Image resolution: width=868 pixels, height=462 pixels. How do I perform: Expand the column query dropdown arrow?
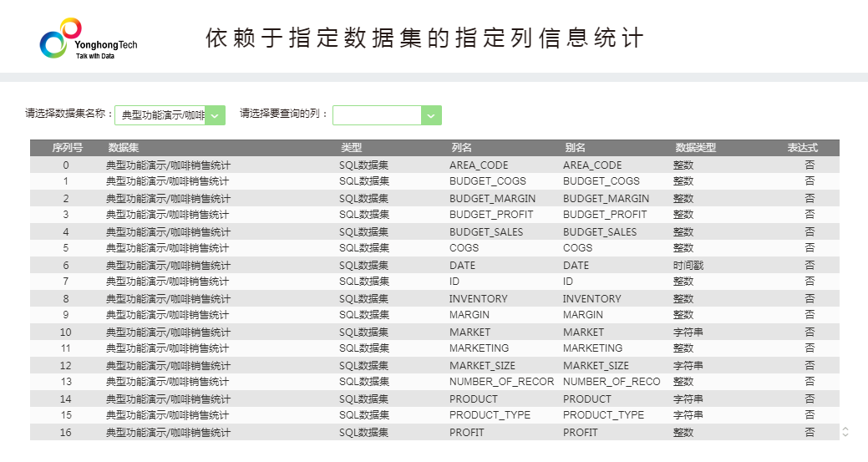[431, 115]
